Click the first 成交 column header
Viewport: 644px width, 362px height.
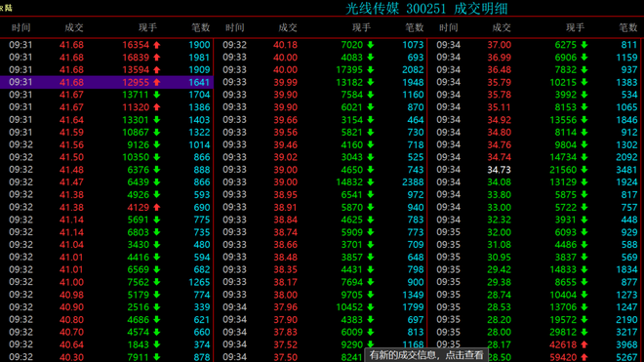[x=74, y=27]
